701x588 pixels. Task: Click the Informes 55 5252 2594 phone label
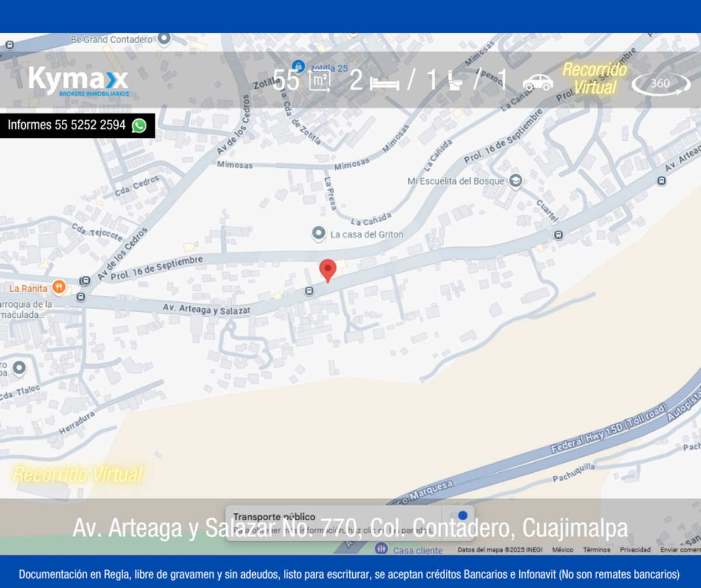pos(66,125)
